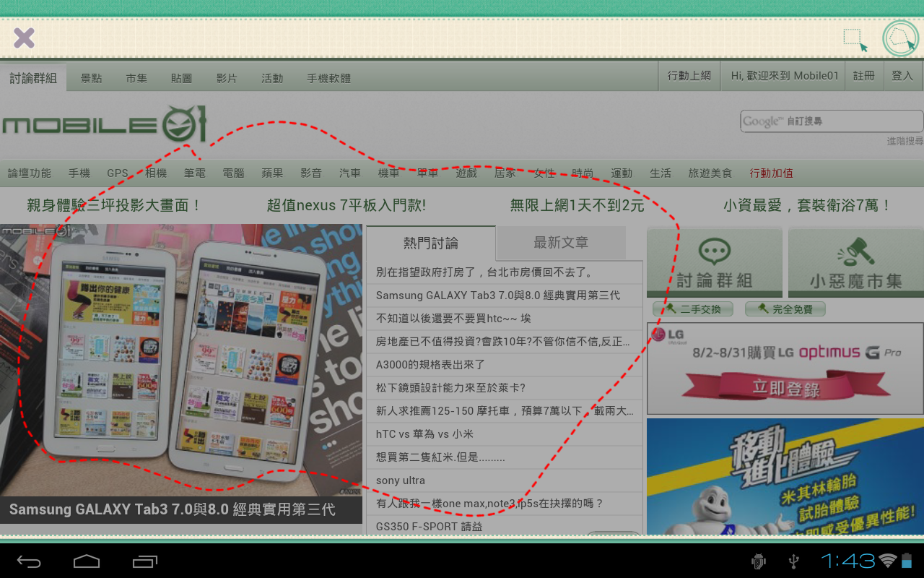Tap the battery indicator icon
This screenshot has height=578, width=924.
click(x=907, y=561)
